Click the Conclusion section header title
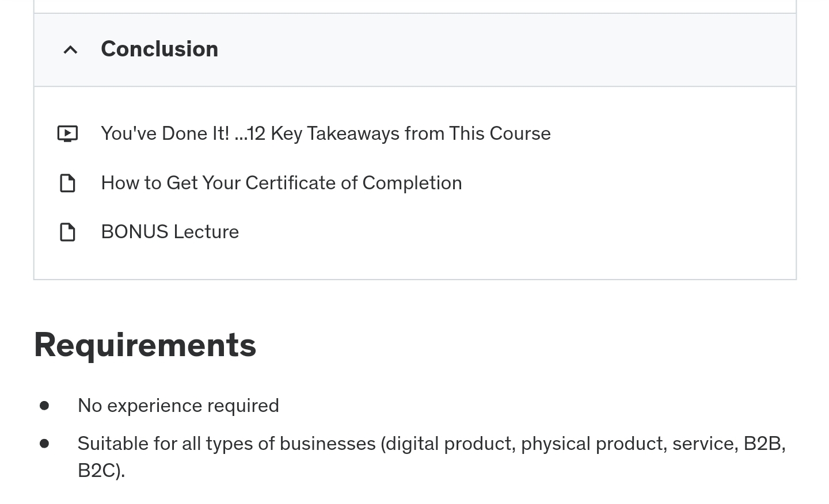829x504 pixels. point(159,49)
